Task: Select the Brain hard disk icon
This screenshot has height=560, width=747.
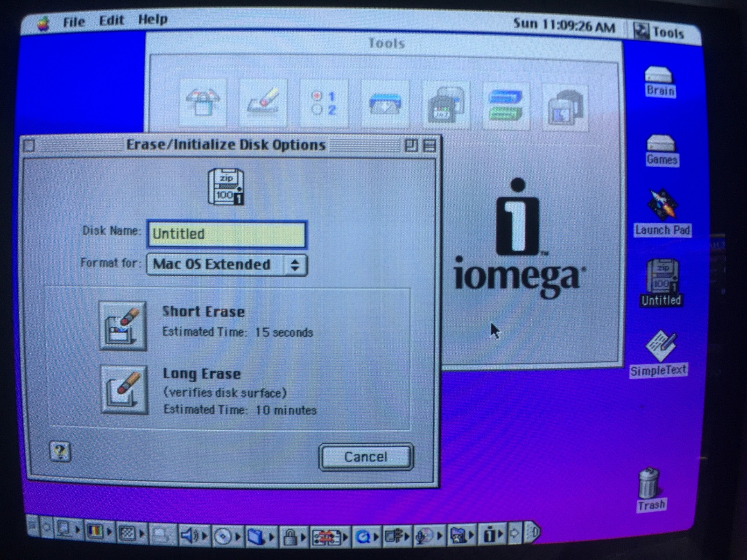Action: 659,82
